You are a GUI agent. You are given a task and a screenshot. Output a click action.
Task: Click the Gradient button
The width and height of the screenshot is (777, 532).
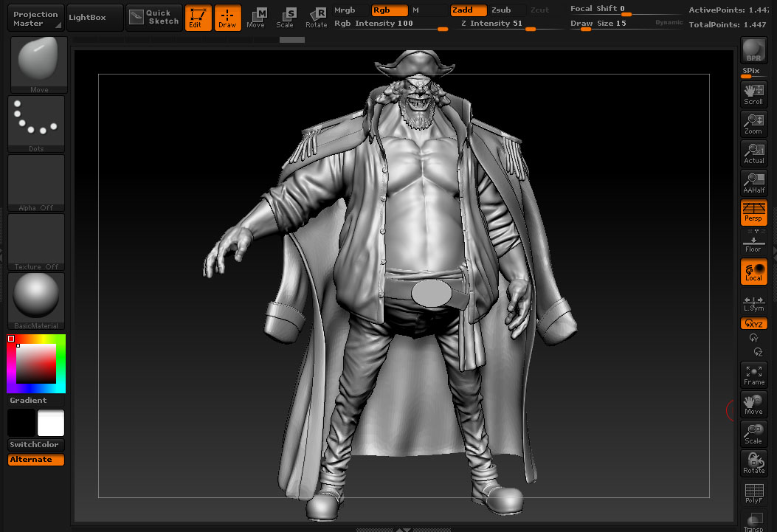pos(35,400)
